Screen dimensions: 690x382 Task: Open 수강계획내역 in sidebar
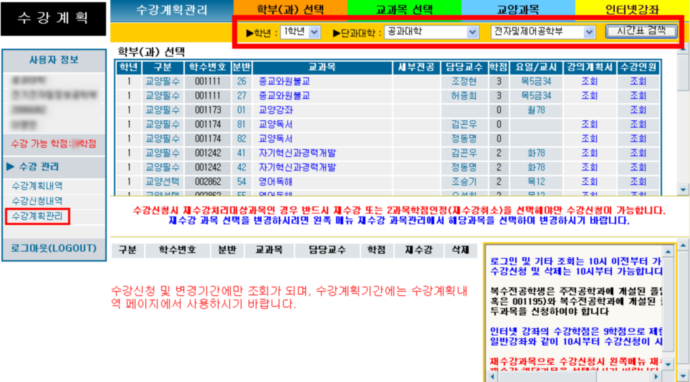click(37, 186)
